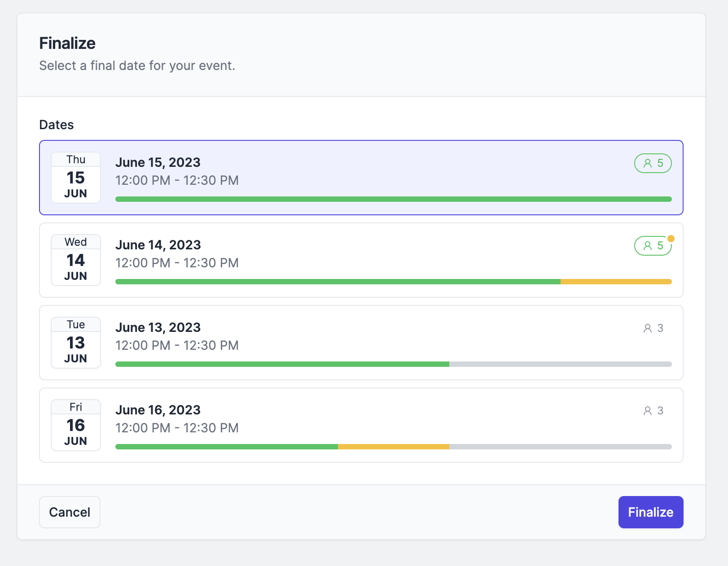Click the yellow dot on June 14 badge

(671, 239)
